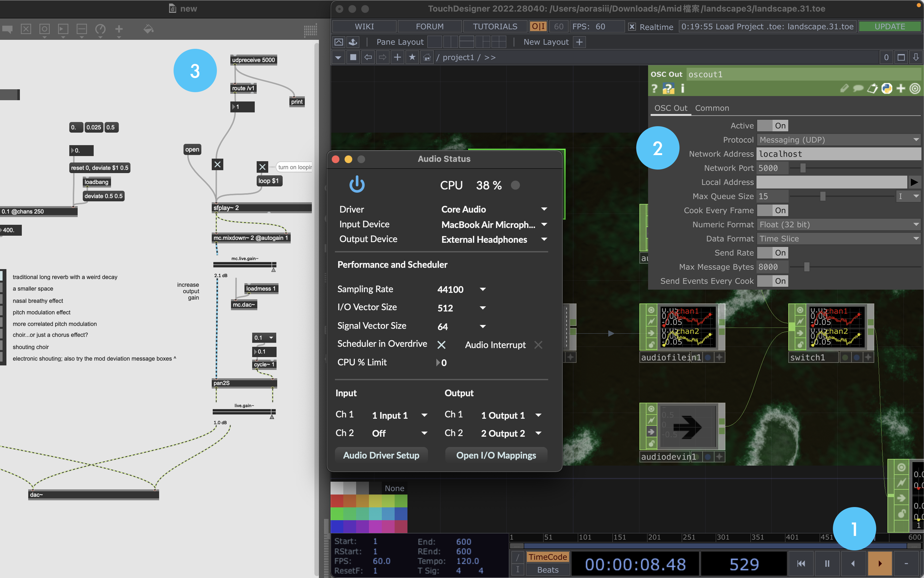Open the Signal Vector Size dropdown
Image resolution: width=924 pixels, height=578 pixels.
462,327
